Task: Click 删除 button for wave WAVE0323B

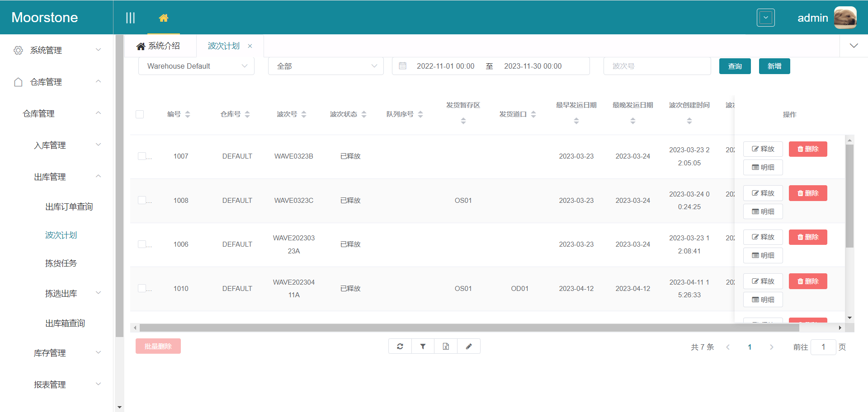Action: pyautogui.click(x=807, y=149)
